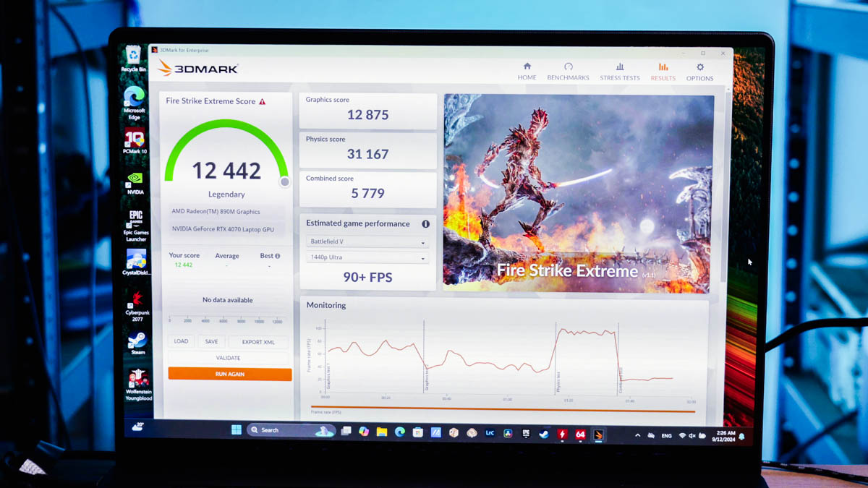Image resolution: width=868 pixels, height=488 pixels.
Task: Open the 1440p Ultra resolution dropdown
Action: click(x=367, y=257)
